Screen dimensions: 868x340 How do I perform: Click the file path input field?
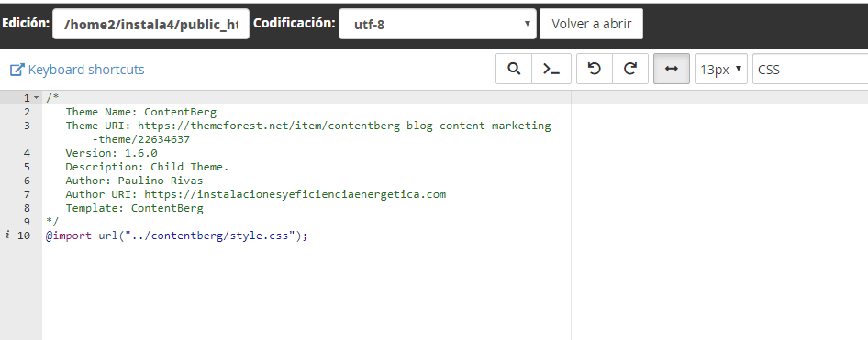click(x=150, y=24)
